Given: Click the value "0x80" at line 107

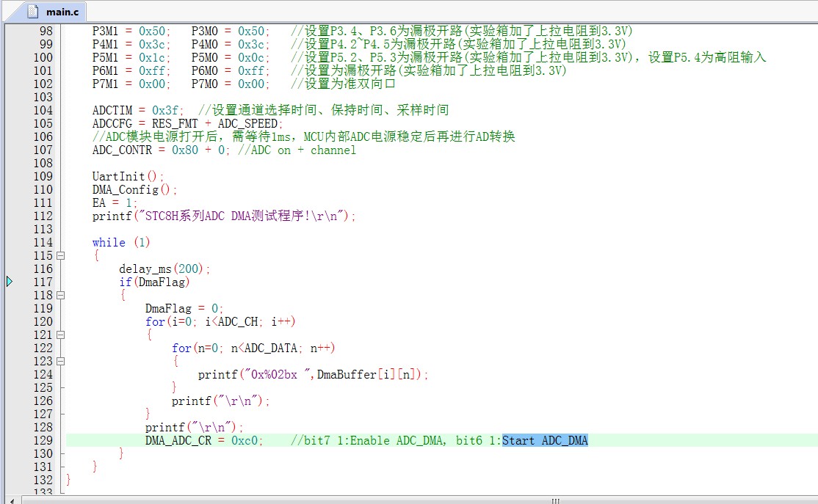Looking at the screenshot, I should point(185,150).
